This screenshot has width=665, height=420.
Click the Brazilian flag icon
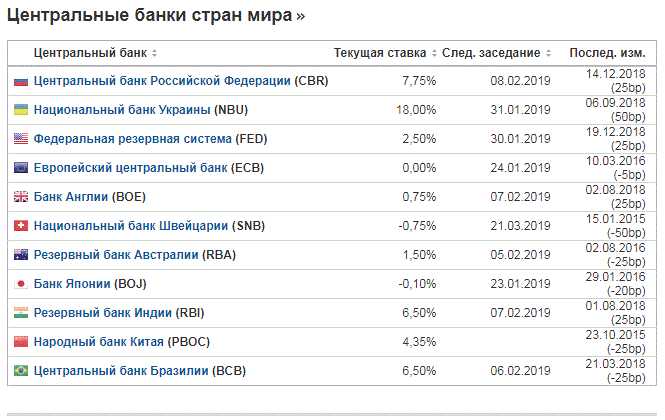21,372
